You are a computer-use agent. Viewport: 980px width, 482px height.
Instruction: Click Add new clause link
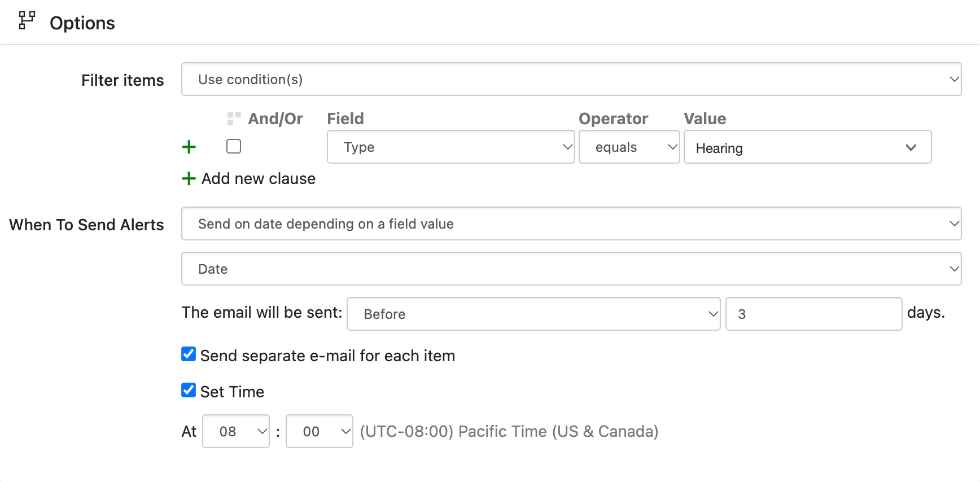coord(259,179)
